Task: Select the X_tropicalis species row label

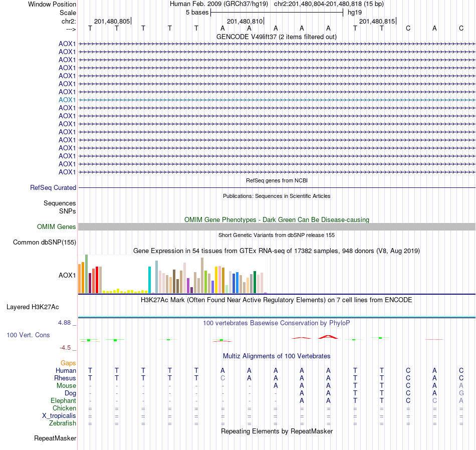Action: [x=59, y=416]
